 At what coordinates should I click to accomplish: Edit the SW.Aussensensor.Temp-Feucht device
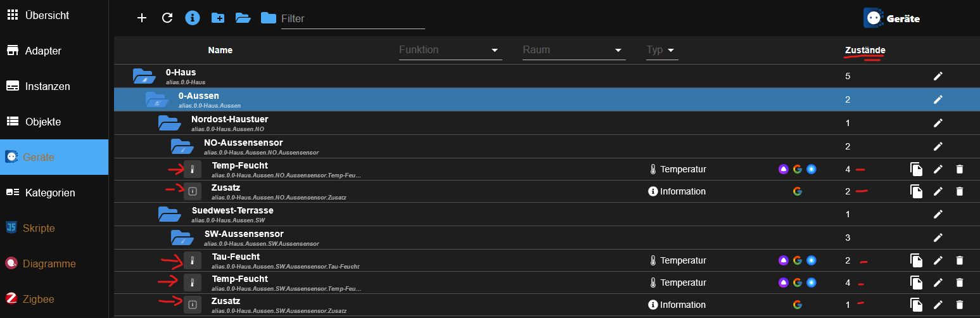click(x=938, y=283)
